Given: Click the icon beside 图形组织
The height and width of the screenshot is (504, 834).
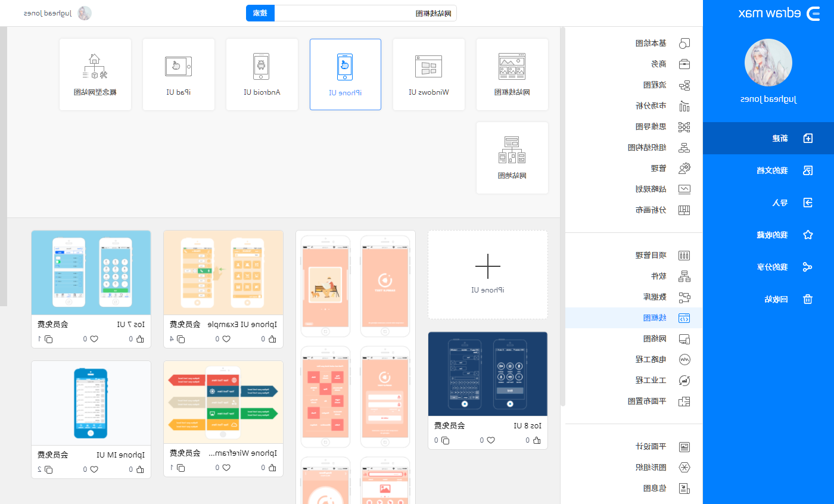Looking at the screenshot, I should tap(684, 467).
